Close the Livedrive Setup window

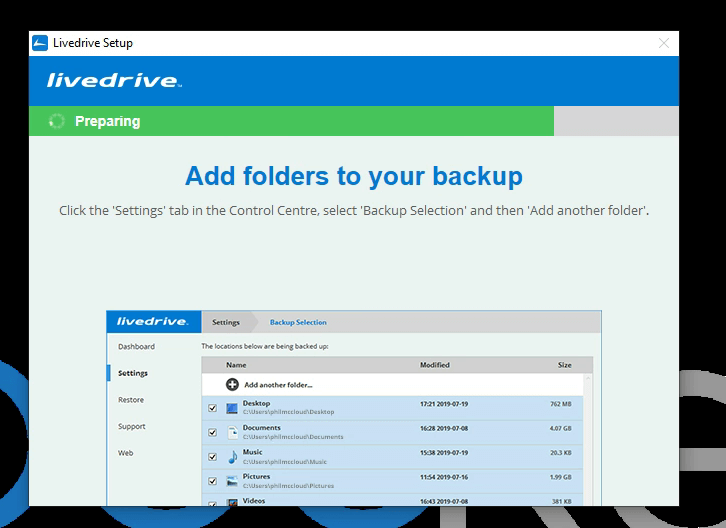click(664, 43)
